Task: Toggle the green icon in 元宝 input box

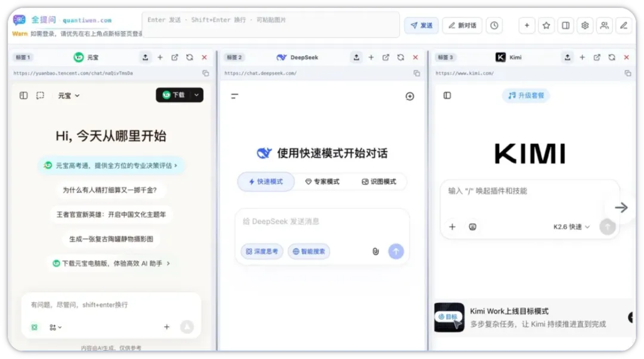Action: 35,327
